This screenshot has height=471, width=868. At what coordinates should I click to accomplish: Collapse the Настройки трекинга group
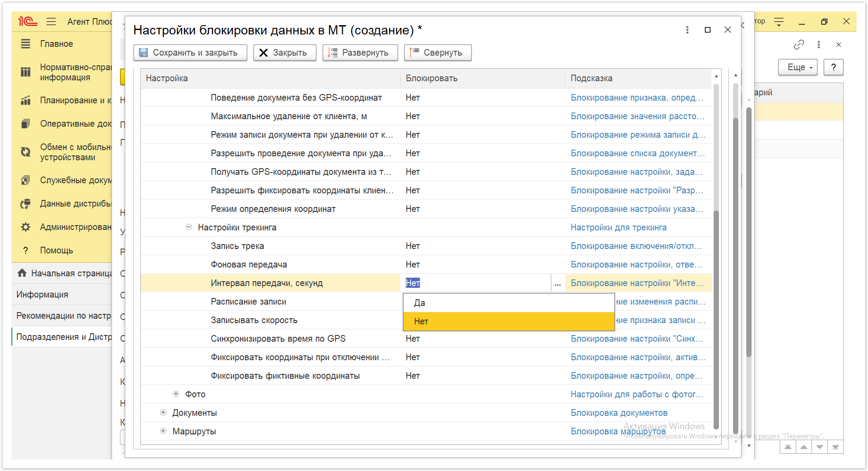tap(189, 227)
